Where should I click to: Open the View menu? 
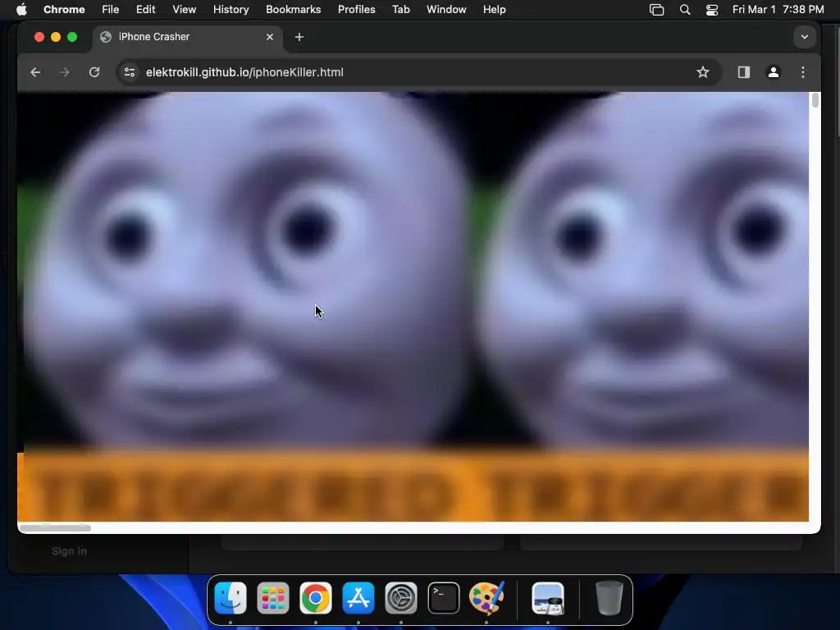(184, 10)
